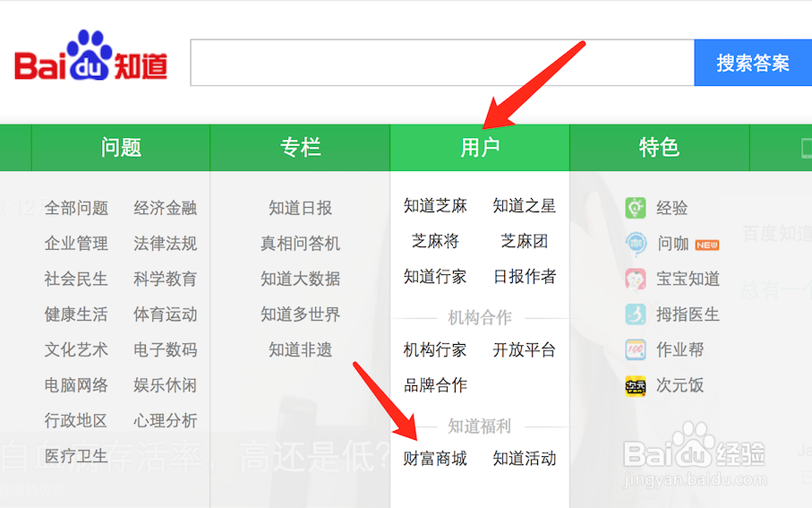Open the 经验 icon in 特色
Screen dimensions: 812x508
click(x=636, y=208)
